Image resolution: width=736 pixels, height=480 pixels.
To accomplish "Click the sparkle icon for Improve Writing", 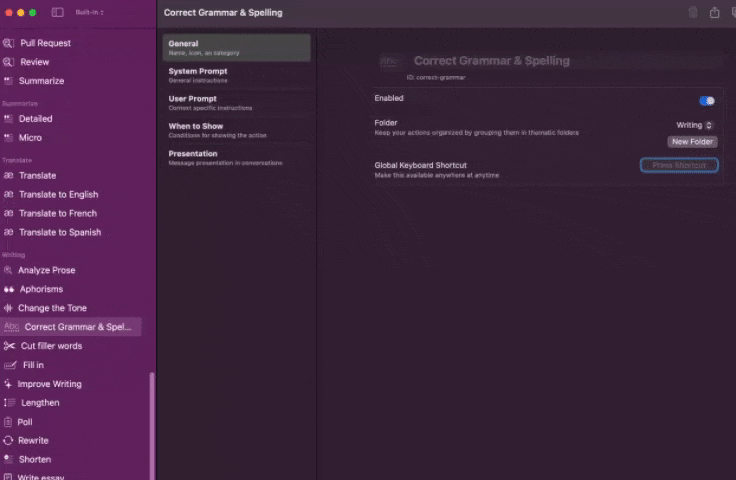I will pyautogui.click(x=8, y=384).
